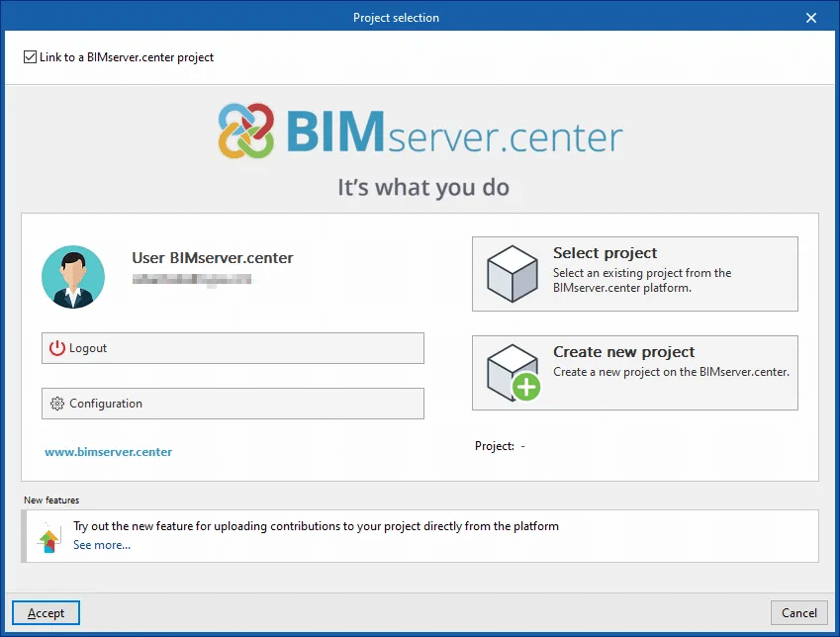
Task: Click the Project selection title bar
Action: click(396, 18)
